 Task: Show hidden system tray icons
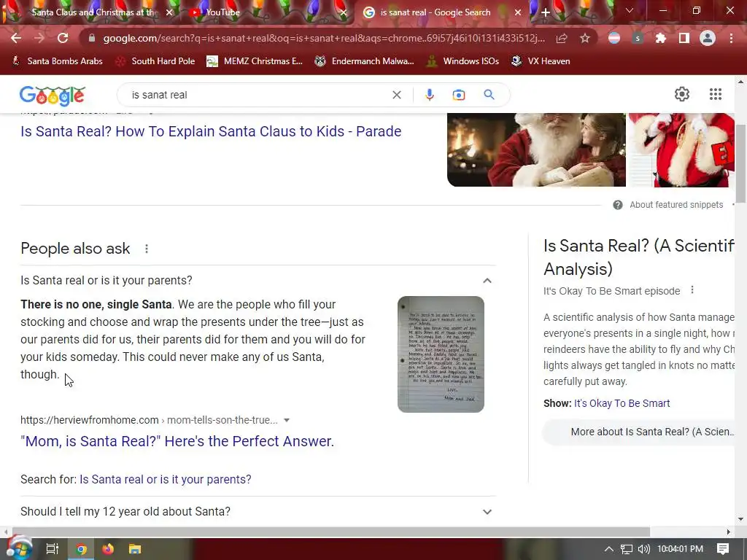[x=609, y=549]
